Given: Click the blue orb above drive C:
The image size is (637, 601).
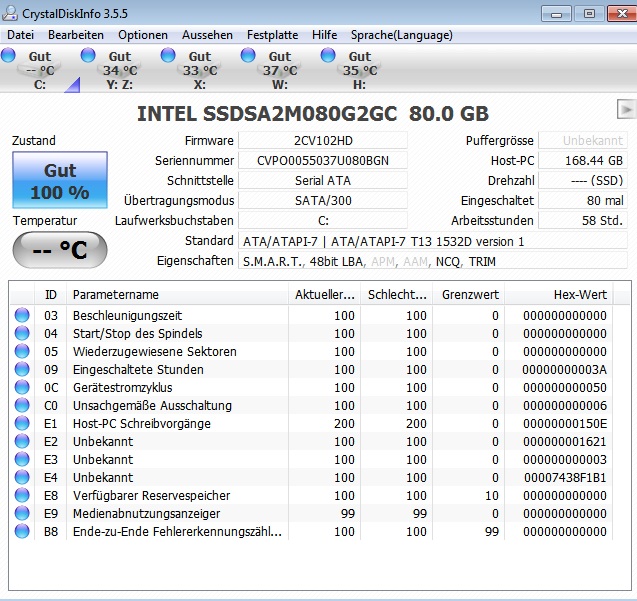Looking at the screenshot, I should pyautogui.click(x=8, y=55).
